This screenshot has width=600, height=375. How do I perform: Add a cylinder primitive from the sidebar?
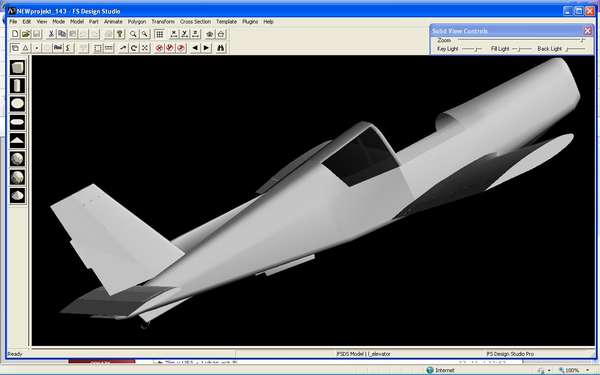coord(17,86)
